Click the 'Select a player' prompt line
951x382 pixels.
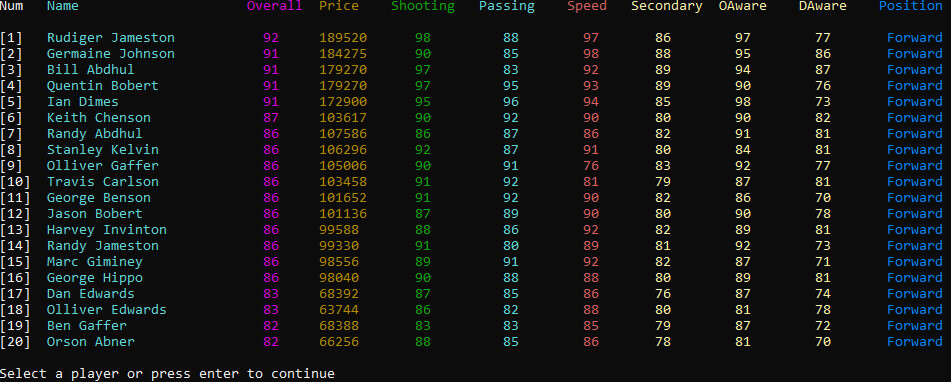pyautogui.click(x=167, y=374)
